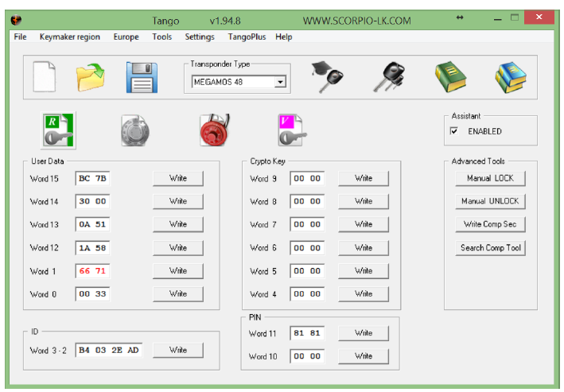Image resolution: width=564 pixels, height=392 pixels.
Task: Open the File menu
Action: pyautogui.click(x=20, y=37)
